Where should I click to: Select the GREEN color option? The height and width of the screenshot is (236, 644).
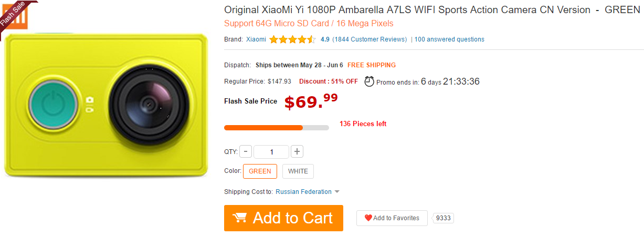pyautogui.click(x=260, y=171)
